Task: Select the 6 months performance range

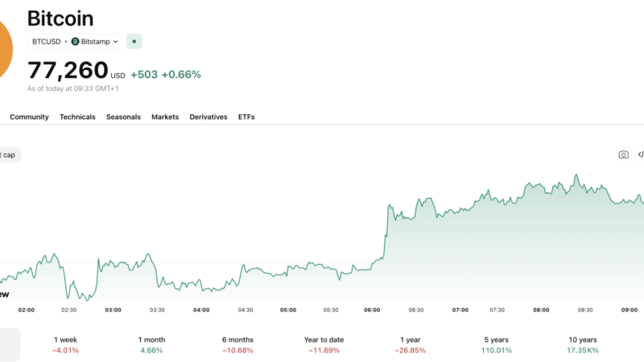Action: pyautogui.click(x=237, y=345)
